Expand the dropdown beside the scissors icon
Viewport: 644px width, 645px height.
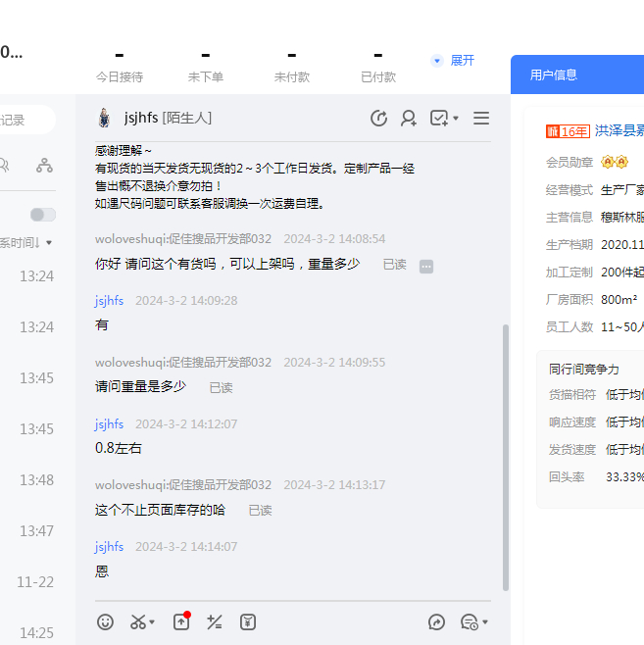click(x=152, y=622)
